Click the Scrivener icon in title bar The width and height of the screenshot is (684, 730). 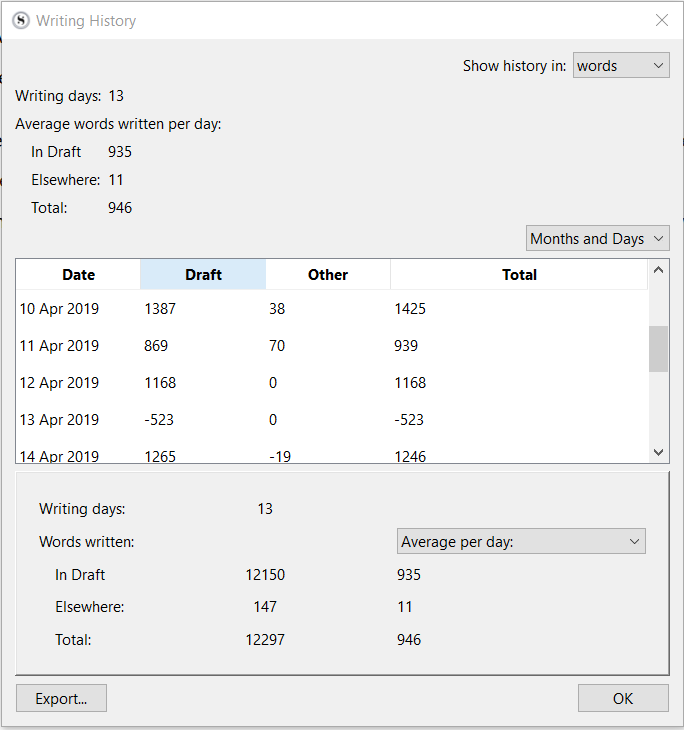coord(20,20)
